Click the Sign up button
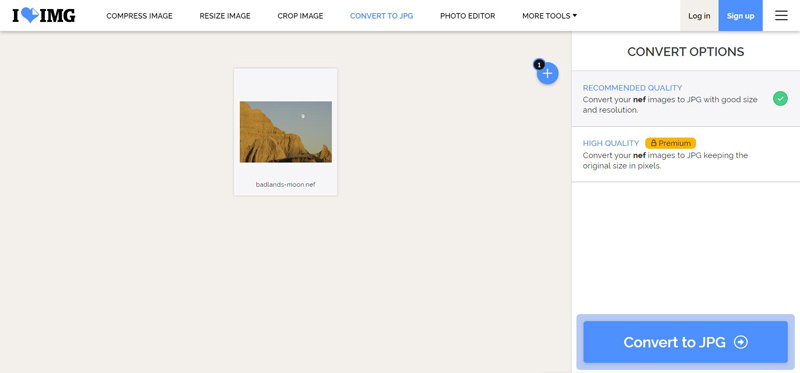Screen dimensions: 800x373 740,16
